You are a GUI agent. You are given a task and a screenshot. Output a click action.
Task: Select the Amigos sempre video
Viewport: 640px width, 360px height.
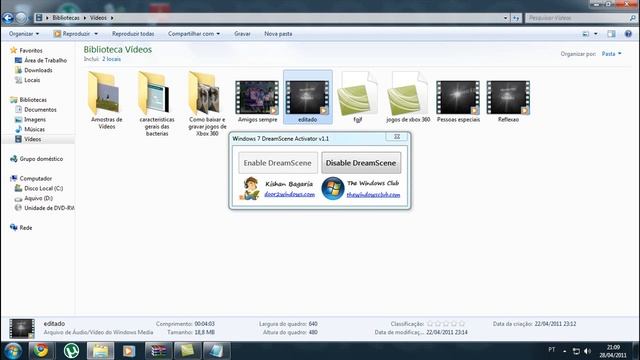[257, 98]
